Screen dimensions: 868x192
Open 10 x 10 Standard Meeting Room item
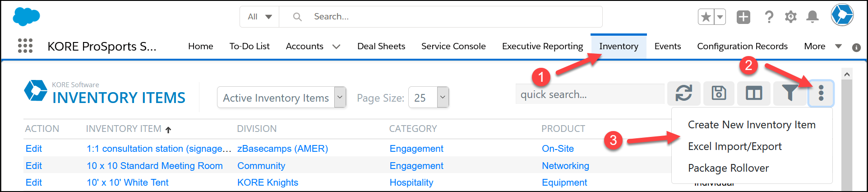pos(155,166)
